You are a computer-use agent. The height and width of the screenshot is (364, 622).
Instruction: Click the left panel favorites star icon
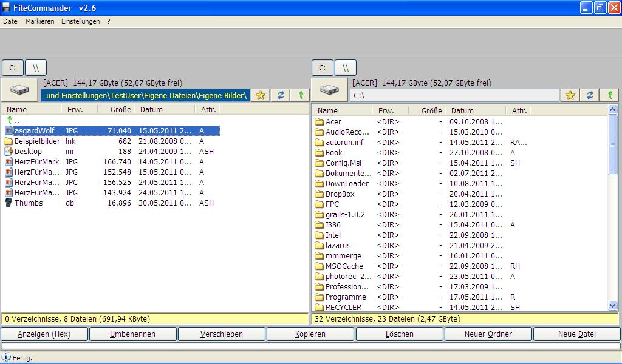coord(261,95)
